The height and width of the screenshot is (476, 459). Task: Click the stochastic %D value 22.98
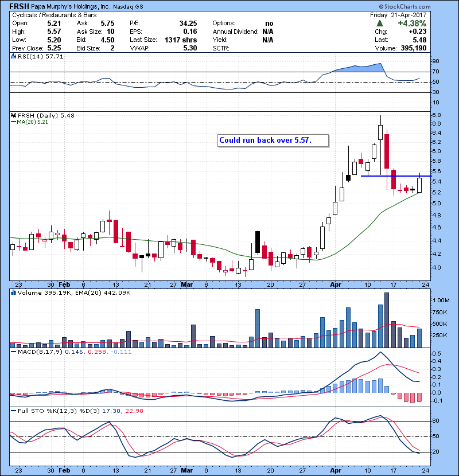(x=134, y=411)
